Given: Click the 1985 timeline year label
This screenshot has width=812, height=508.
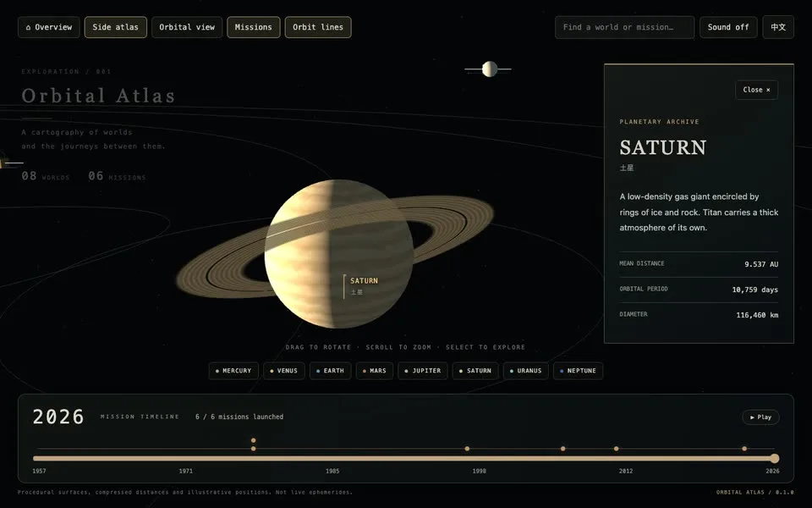Looking at the screenshot, I should tap(332, 472).
